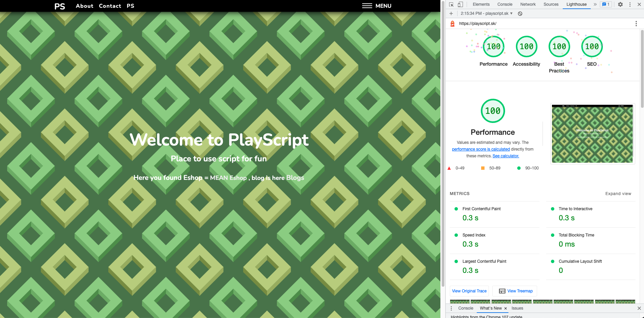Switch to the Elements tab
This screenshot has width=644, height=318.
click(481, 4)
